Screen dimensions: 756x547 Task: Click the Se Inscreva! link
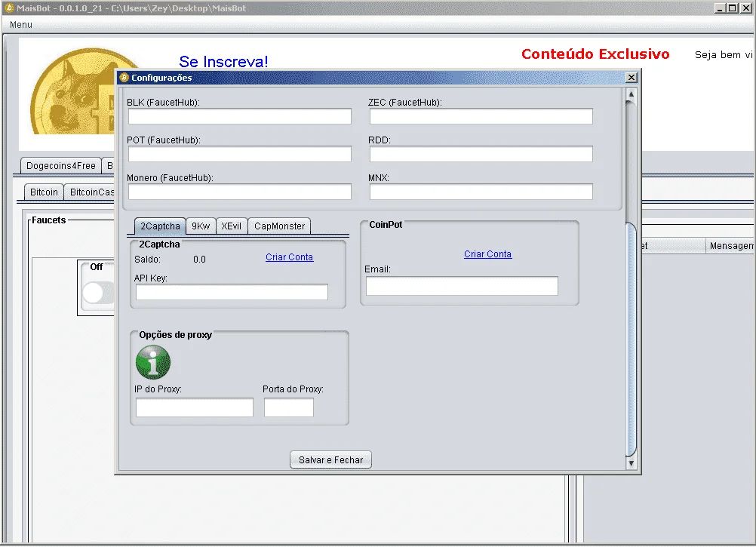[223, 61]
